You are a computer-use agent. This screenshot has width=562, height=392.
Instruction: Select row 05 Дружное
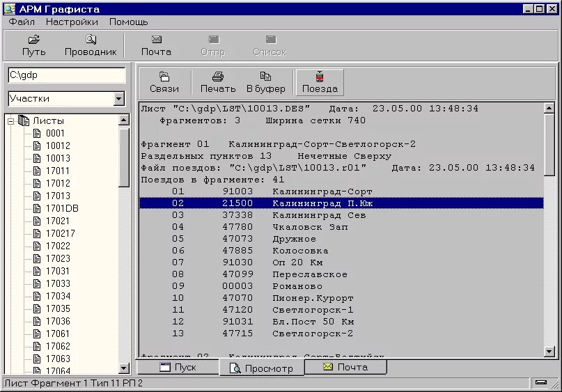(x=341, y=239)
